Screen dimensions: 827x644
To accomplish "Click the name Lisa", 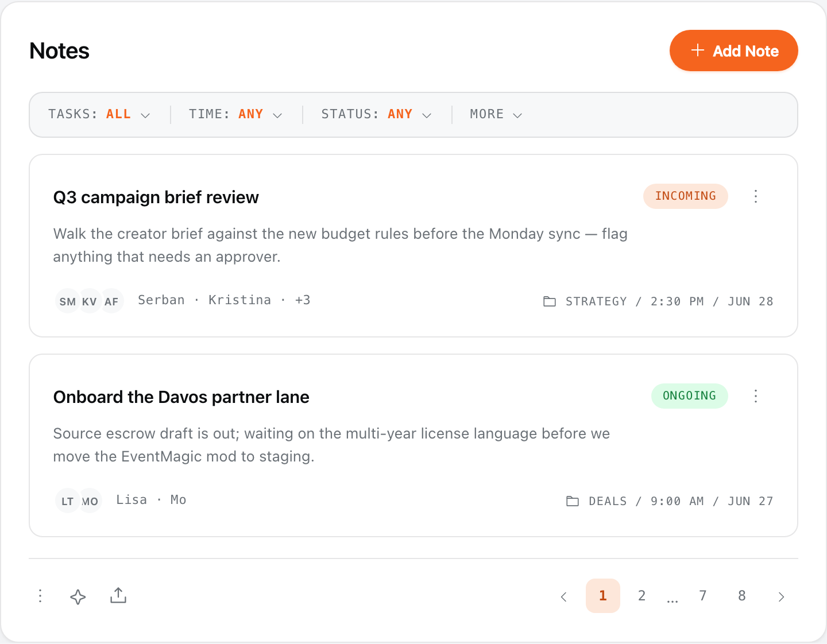I will (132, 500).
